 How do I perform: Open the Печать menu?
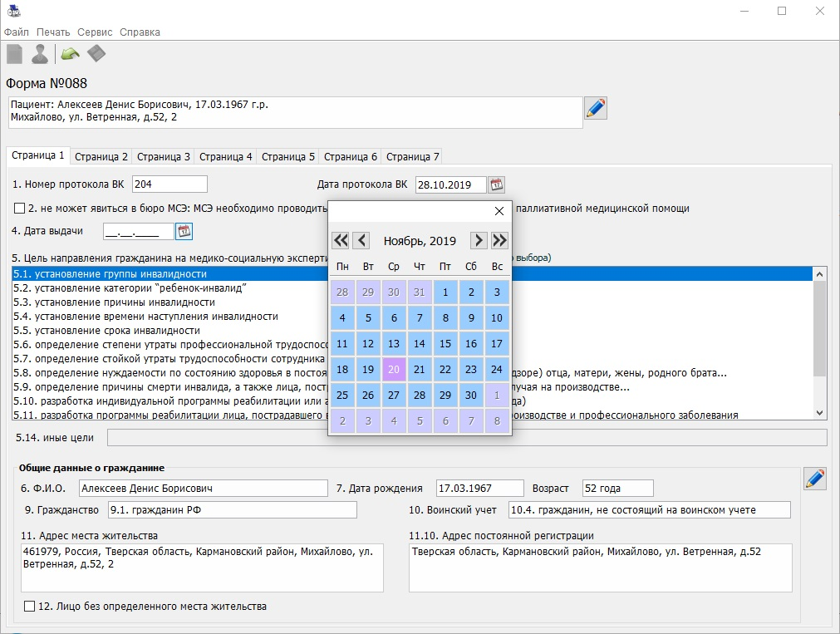point(53,32)
